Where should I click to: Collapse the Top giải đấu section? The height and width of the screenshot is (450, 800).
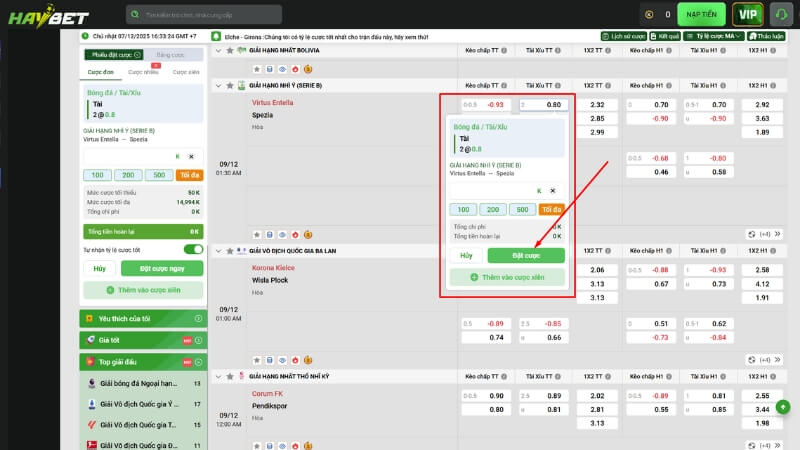[143, 362]
